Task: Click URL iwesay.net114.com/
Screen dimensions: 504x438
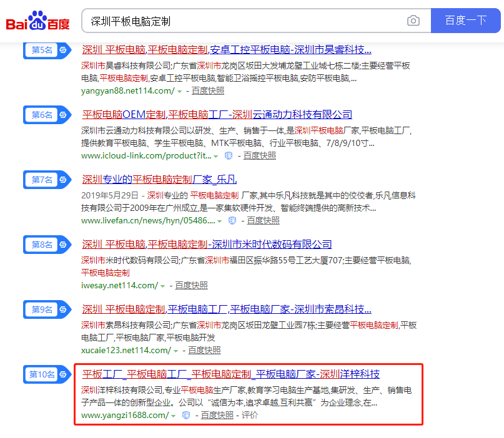Action: [x=119, y=286]
